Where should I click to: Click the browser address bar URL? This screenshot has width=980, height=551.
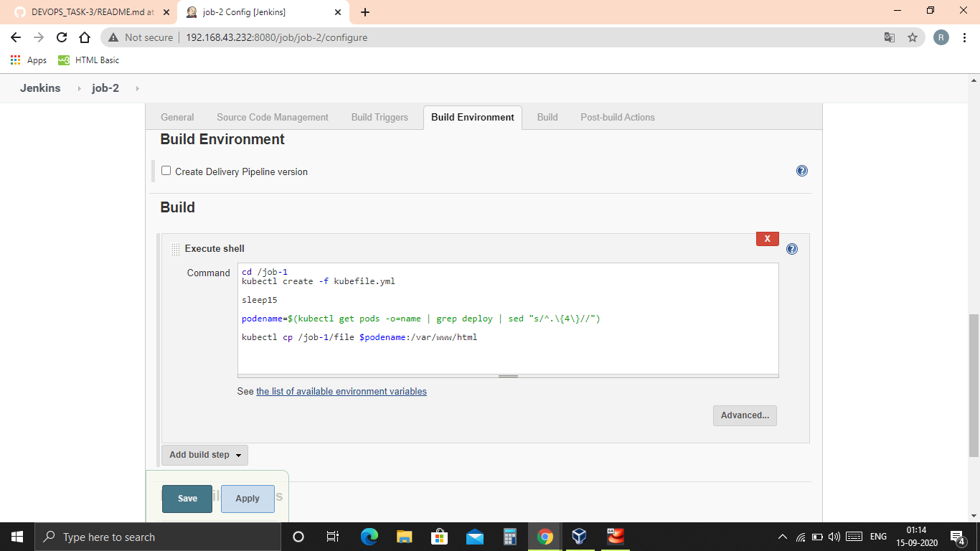point(276,37)
